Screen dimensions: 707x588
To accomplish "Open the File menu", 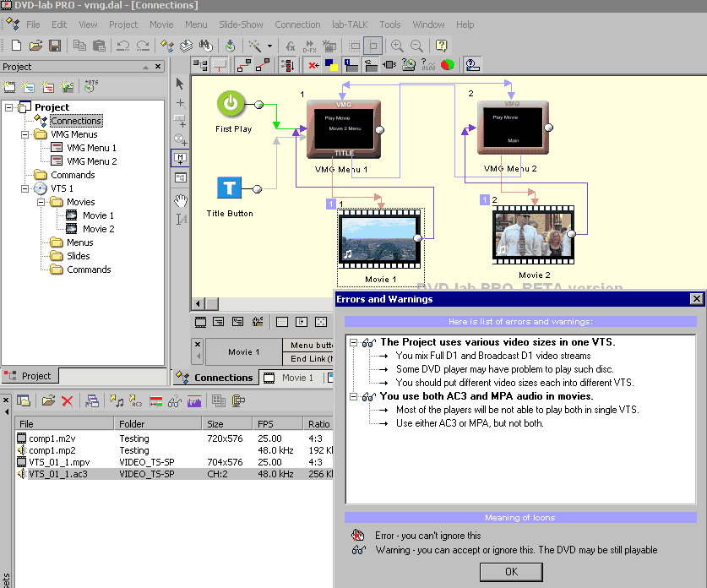I will [x=33, y=24].
